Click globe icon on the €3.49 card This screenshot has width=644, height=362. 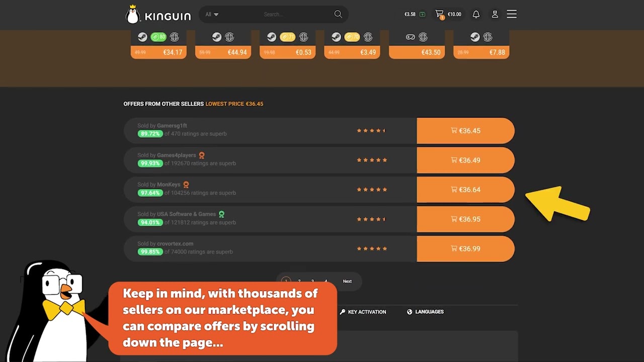click(368, 37)
